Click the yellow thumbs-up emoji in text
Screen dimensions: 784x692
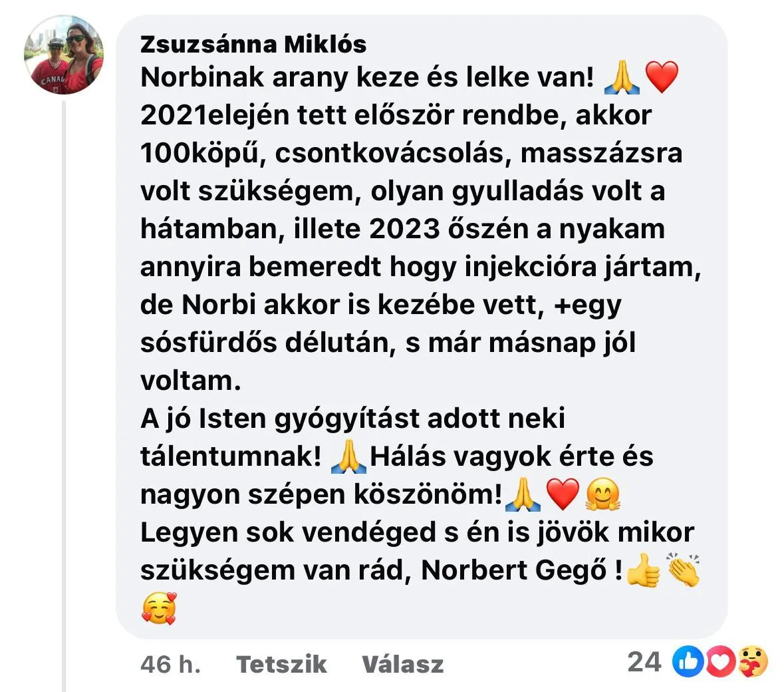643,570
